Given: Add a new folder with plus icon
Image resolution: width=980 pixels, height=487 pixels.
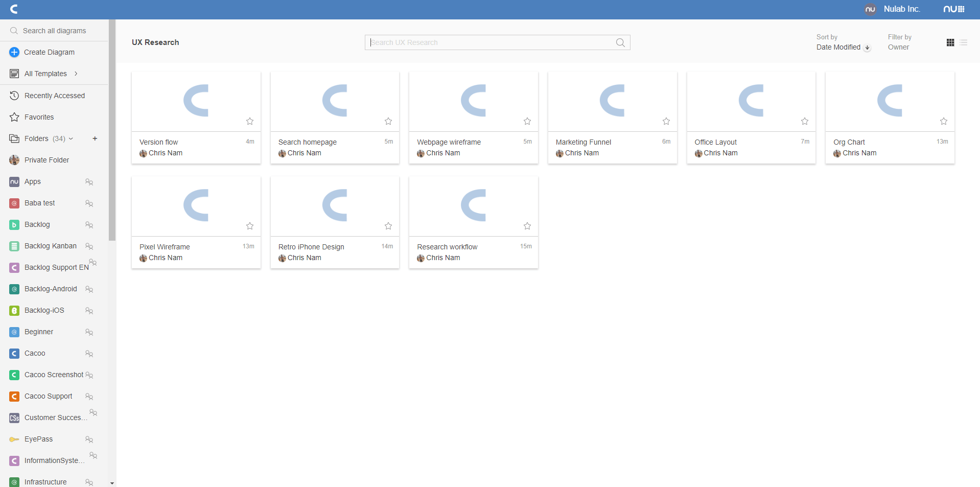Looking at the screenshot, I should point(95,138).
